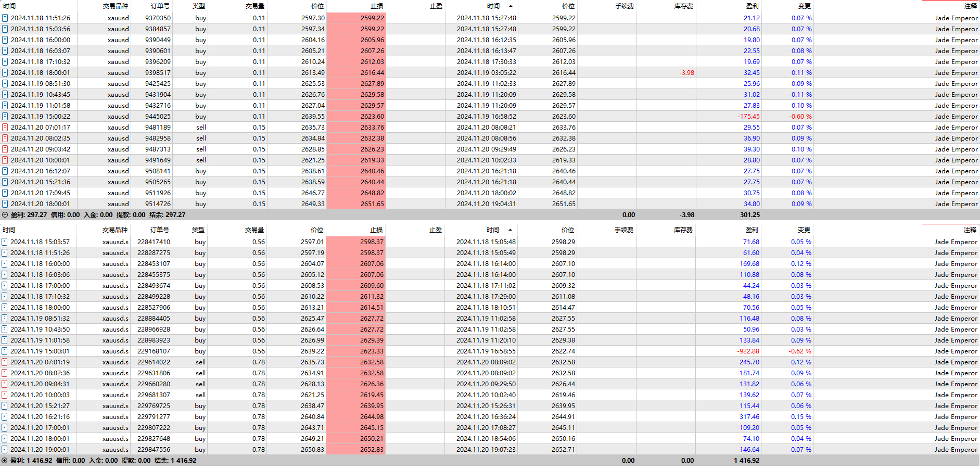Click the red icon of order 9491649
This screenshot has width=980, height=469.
click(5, 160)
